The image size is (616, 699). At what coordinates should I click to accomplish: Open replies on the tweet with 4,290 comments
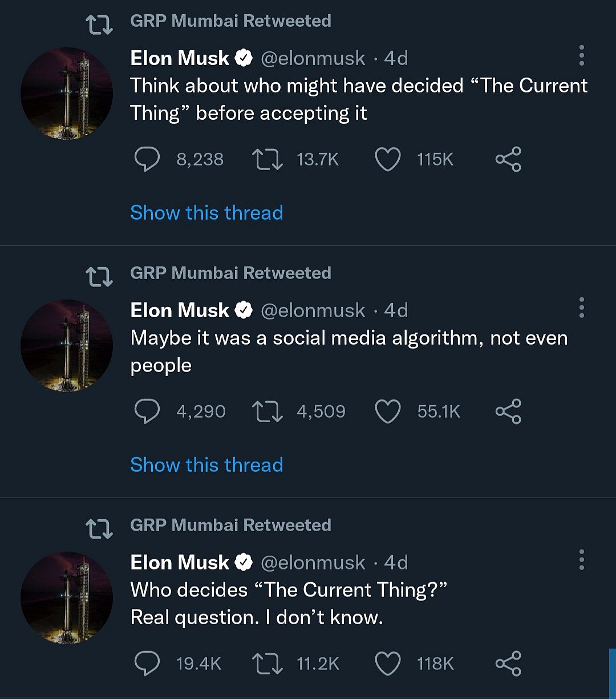[x=148, y=411]
